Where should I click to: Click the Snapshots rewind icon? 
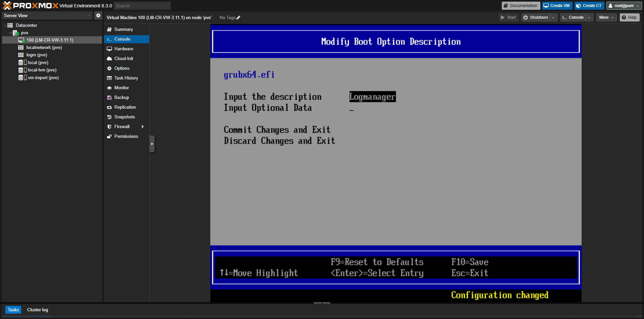point(109,117)
